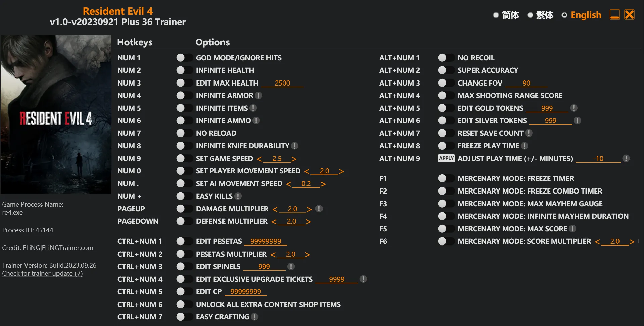Click the info icon next to Infinite Armor
This screenshot has height=326, width=644.
pyautogui.click(x=258, y=96)
